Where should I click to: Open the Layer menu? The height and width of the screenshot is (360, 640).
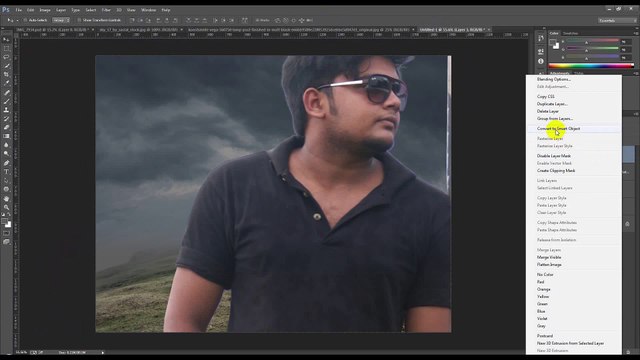pos(61,10)
